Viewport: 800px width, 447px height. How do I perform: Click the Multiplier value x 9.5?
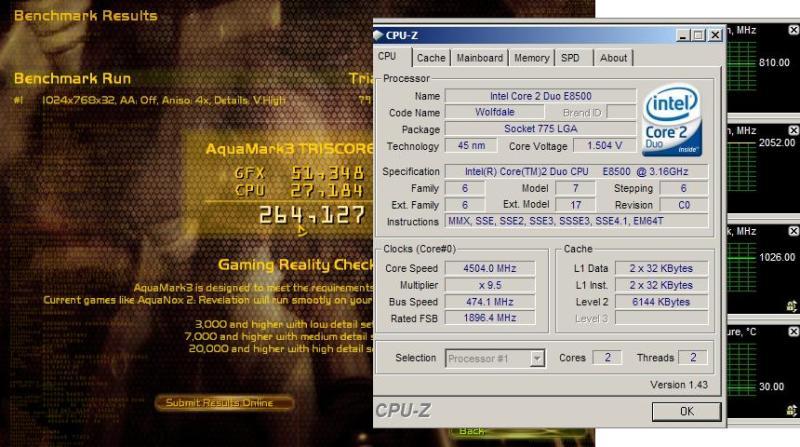490,285
